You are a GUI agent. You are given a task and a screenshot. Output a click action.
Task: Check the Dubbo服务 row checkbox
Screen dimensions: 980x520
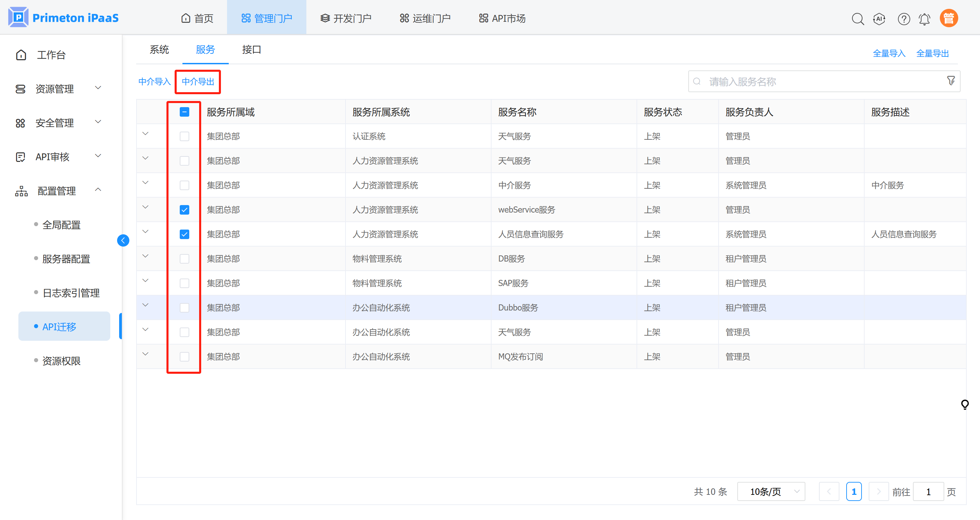(x=184, y=307)
